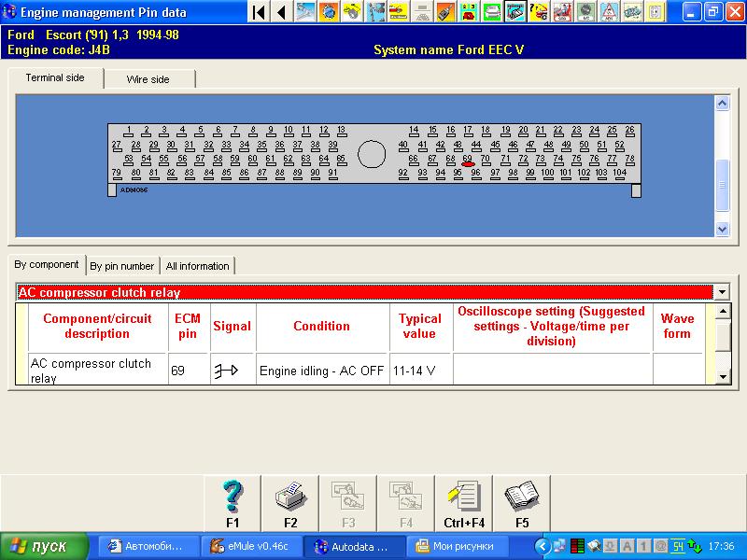Open F1 help question mark button

233,503
